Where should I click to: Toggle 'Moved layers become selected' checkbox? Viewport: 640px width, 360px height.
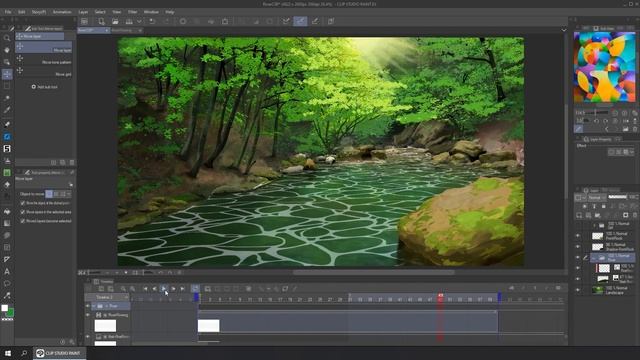[x=23, y=221]
